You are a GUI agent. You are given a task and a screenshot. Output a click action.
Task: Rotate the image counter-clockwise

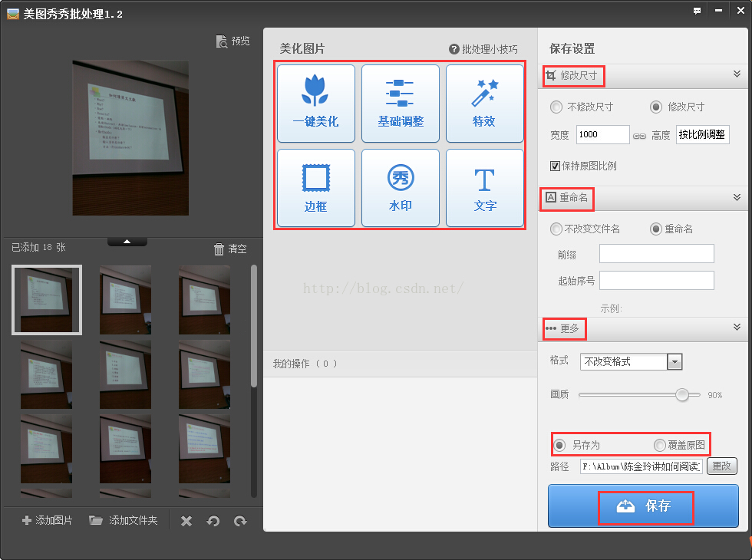point(213,521)
